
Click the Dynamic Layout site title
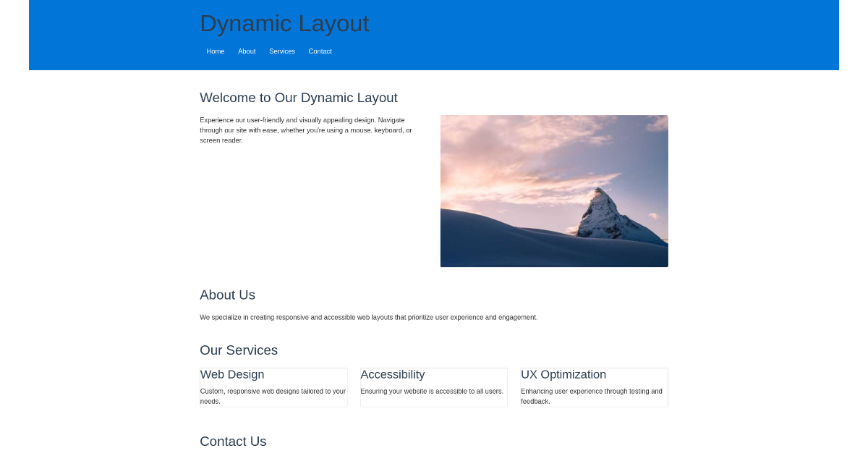(284, 23)
